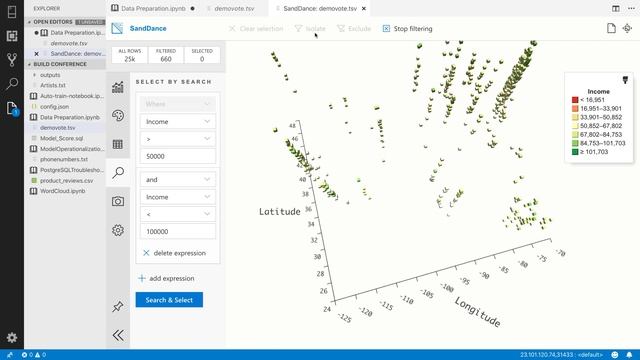Open the SandDance Color palette icon
Screen dimensions: 640x360
tap(118, 116)
